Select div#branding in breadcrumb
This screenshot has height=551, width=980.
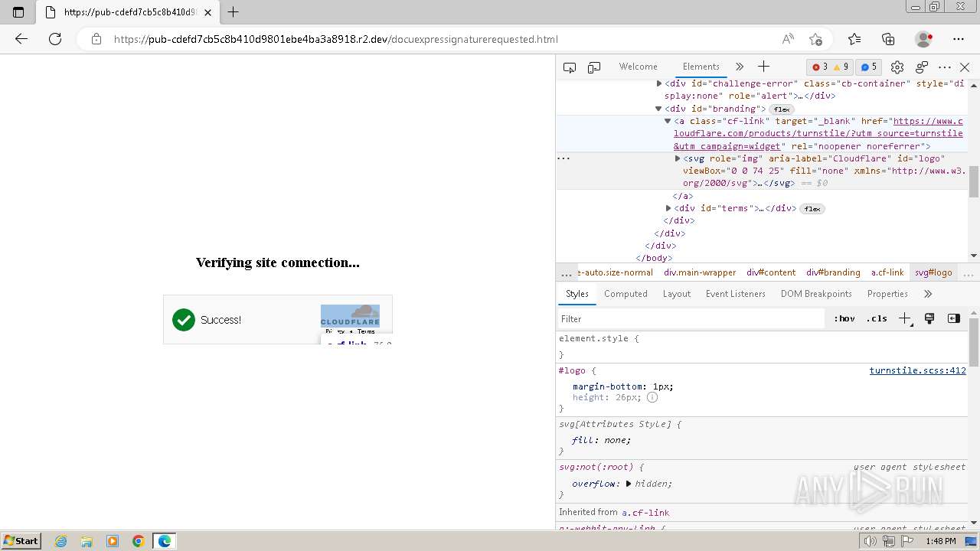click(834, 272)
